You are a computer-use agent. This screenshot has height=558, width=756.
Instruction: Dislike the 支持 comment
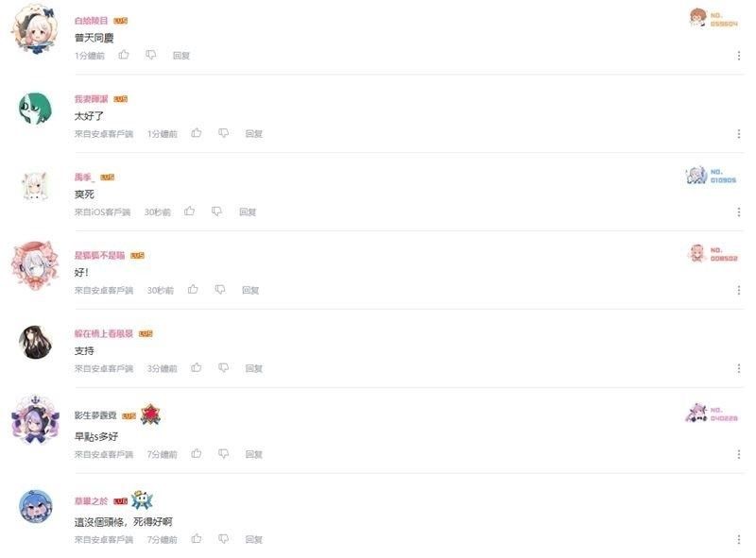tap(223, 368)
